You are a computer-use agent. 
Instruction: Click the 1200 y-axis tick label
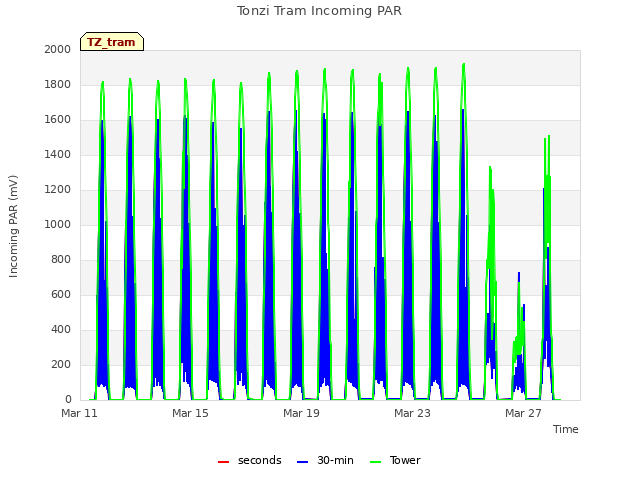pos(58,189)
